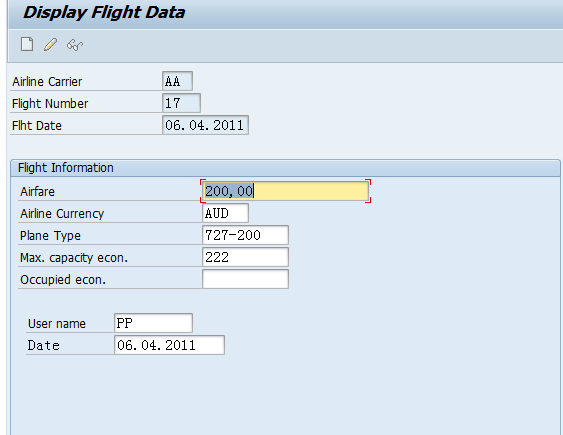The height and width of the screenshot is (435, 563).
Task: Click the Airfare label text
Action: pos(37,191)
